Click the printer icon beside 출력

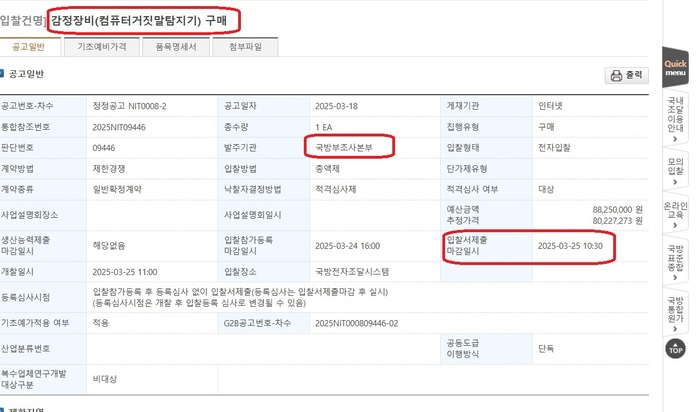616,76
